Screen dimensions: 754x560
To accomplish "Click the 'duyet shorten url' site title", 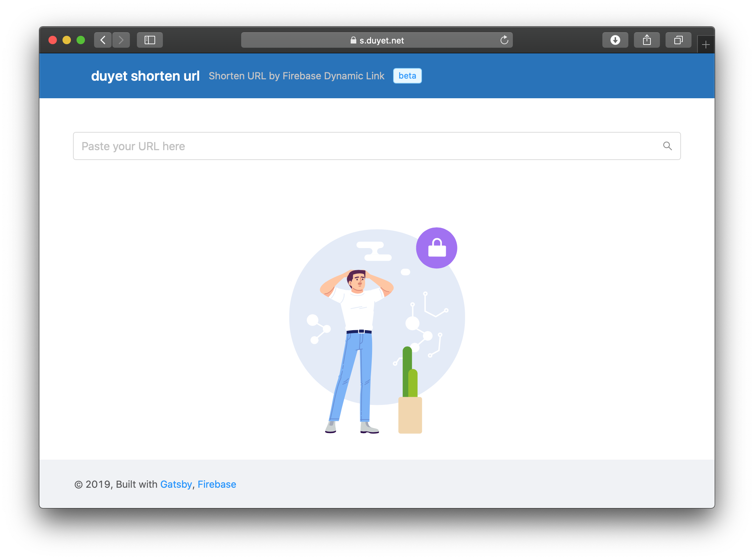I will (145, 76).
